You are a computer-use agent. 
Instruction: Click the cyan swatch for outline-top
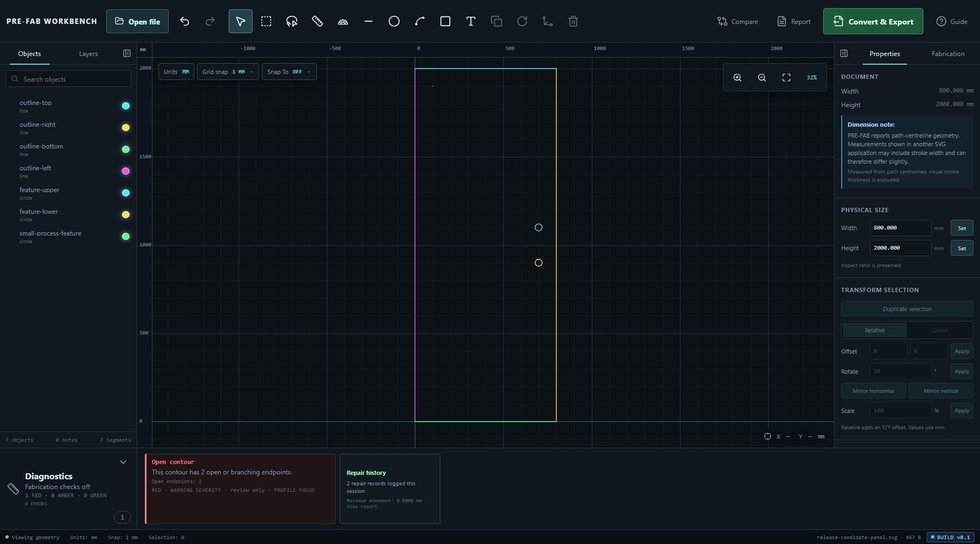pyautogui.click(x=126, y=106)
